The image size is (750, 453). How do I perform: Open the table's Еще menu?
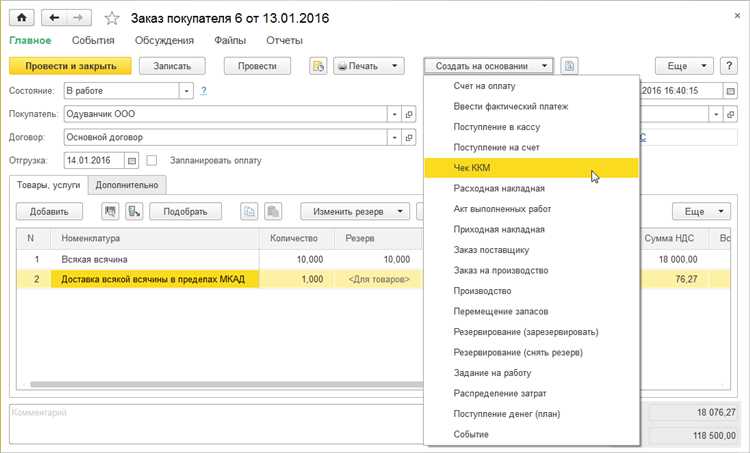tap(701, 211)
